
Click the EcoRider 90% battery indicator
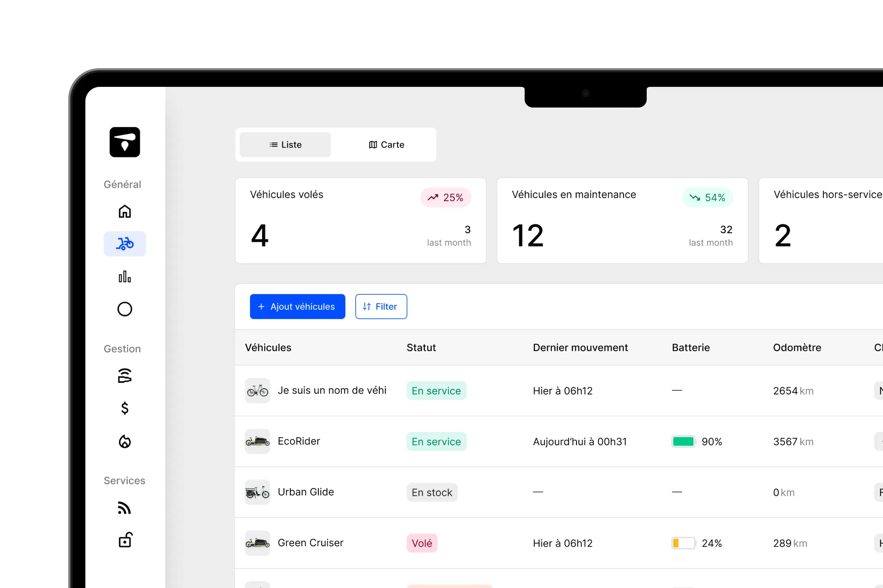[683, 442]
